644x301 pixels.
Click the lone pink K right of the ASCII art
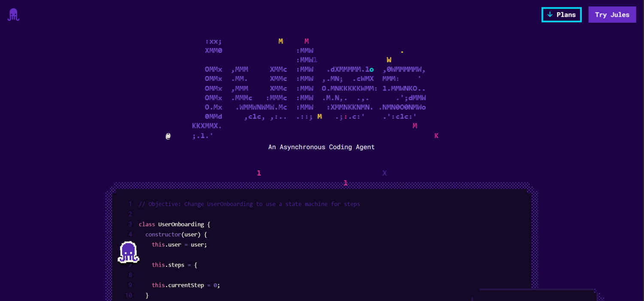pyautogui.click(x=436, y=136)
